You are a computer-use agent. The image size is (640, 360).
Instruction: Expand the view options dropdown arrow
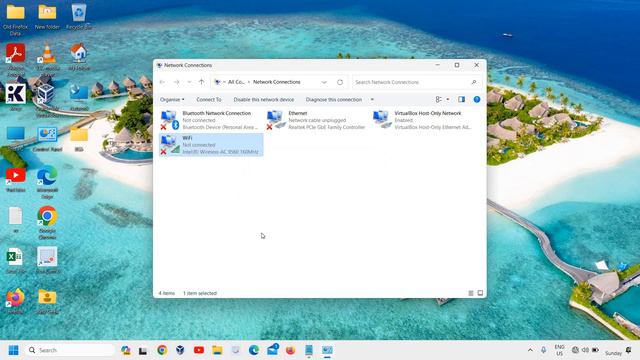(448, 100)
